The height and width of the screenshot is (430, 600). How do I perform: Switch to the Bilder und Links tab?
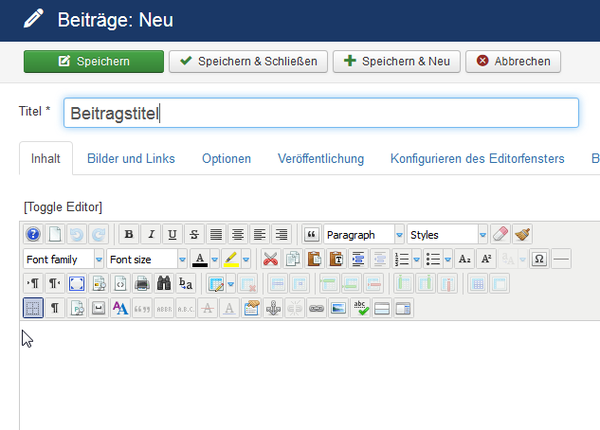pyautogui.click(x=131, y=158)
